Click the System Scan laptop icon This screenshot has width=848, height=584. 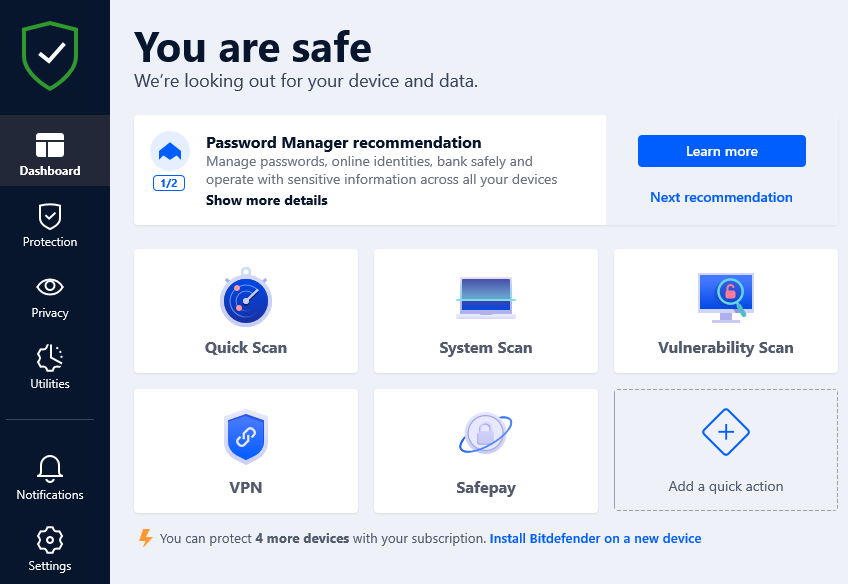click(x=486, y=298)
